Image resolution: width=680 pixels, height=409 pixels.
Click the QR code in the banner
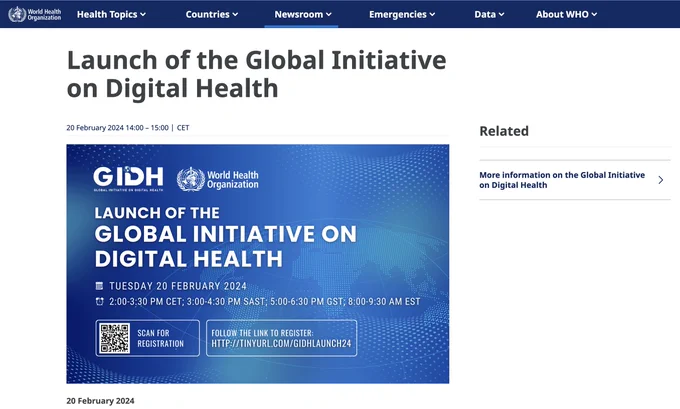pos(114,338)
